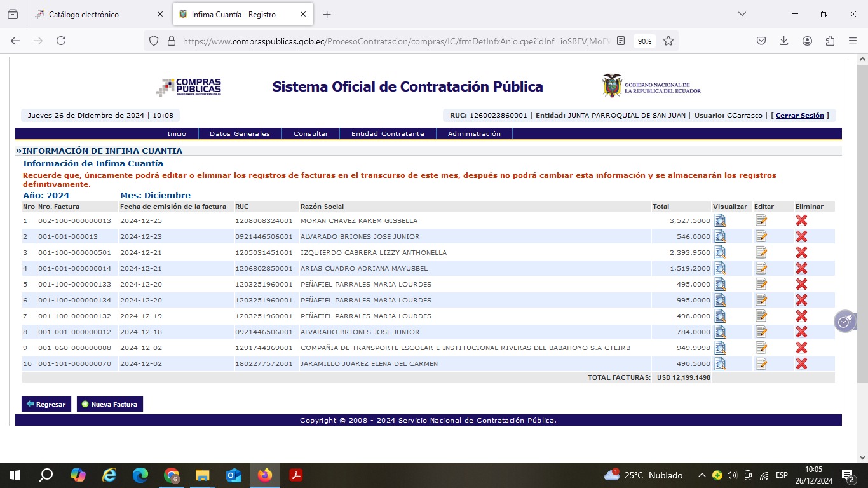Delete invoice of IZQUIERDO CABRERA LIZZY ANTHONELLA
Image resolution: width=868 pixels, height=488 pixels.
point(801,252)
